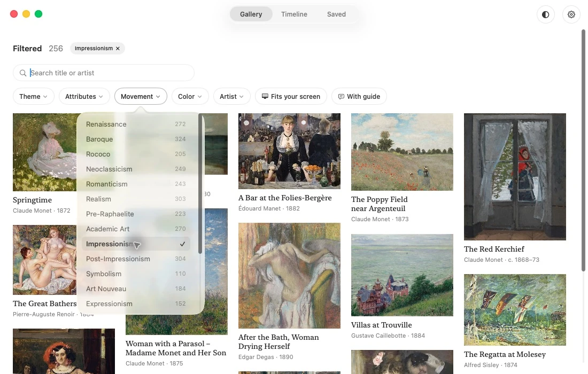The image size is (588, 374).
Task: Click the 'Edgar Degas · 1890' caption
Action: (266, 357)
